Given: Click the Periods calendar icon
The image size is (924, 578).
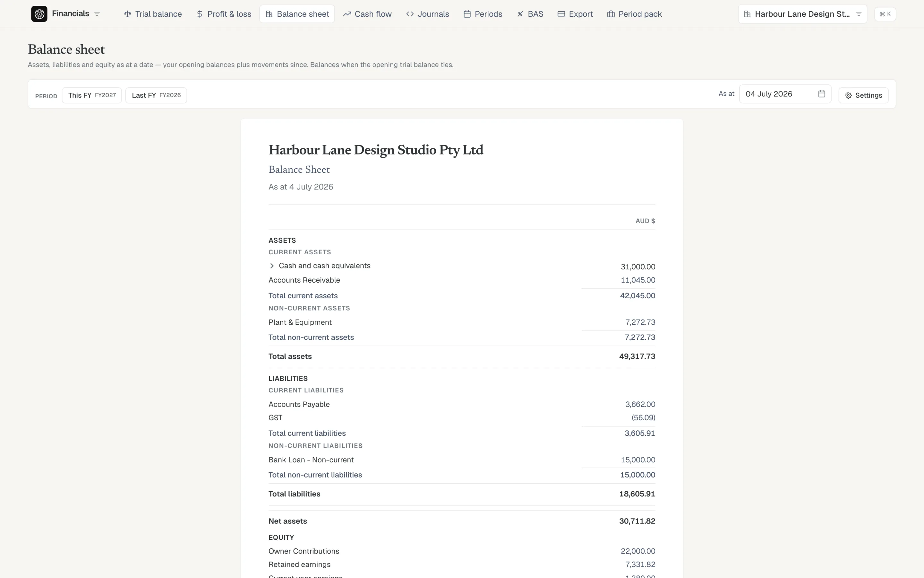Looking at the screenshot, I should pos(467,14).
